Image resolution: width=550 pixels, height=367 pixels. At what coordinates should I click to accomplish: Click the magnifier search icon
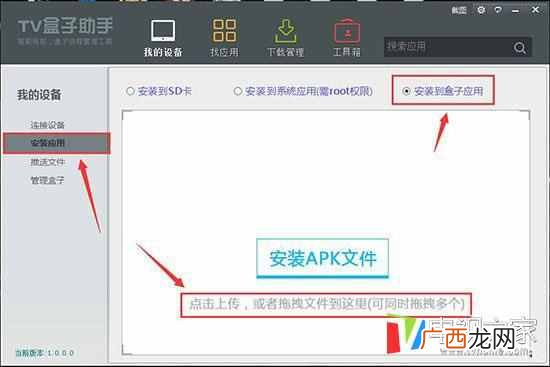pos(520,47)
